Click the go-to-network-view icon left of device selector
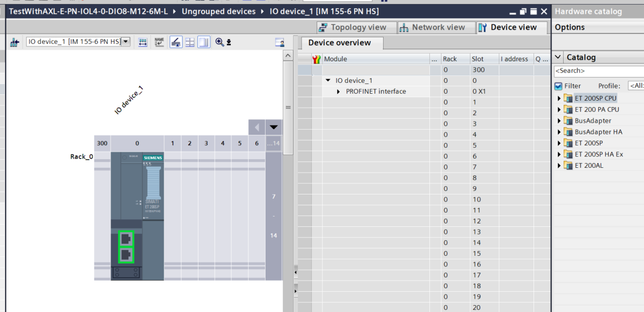 click(15, 42)
